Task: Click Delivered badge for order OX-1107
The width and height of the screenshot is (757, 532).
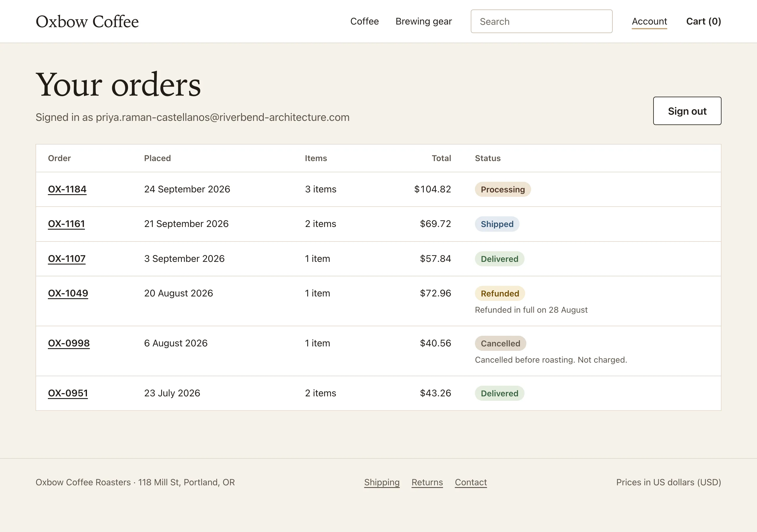Action: click(x=499, y=259)
